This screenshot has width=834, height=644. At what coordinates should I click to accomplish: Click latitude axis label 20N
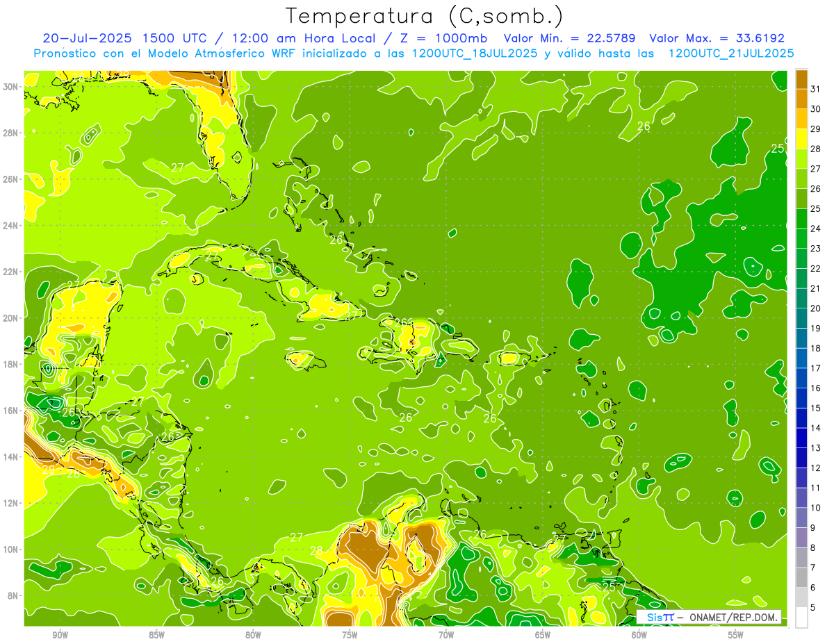[10, 318]
